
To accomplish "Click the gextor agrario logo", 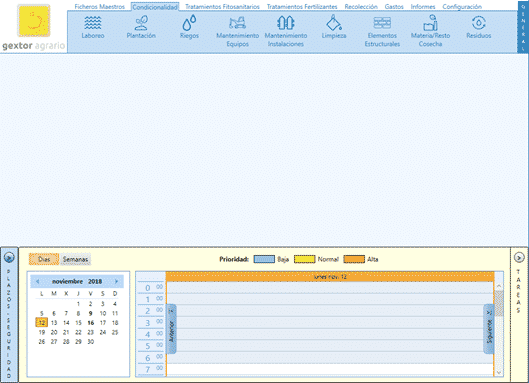I will click(34, 27).
